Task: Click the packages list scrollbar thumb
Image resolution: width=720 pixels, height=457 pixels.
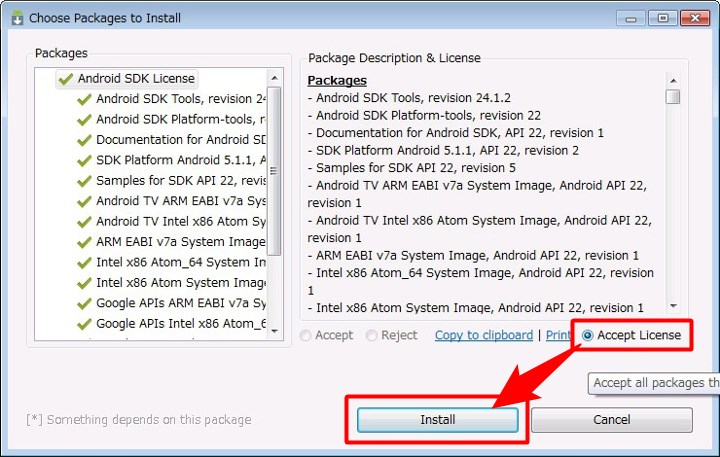Action: point(274,171)
